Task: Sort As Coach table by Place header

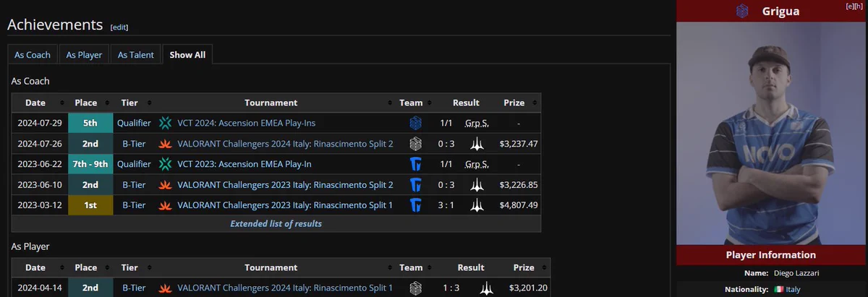Action: (x=90, y=103)
